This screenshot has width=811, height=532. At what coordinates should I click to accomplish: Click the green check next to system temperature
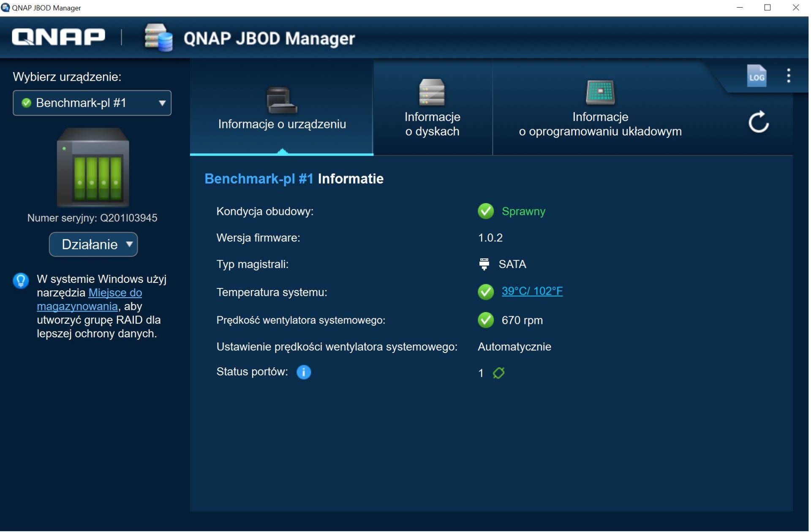click(x=487, y=292)
